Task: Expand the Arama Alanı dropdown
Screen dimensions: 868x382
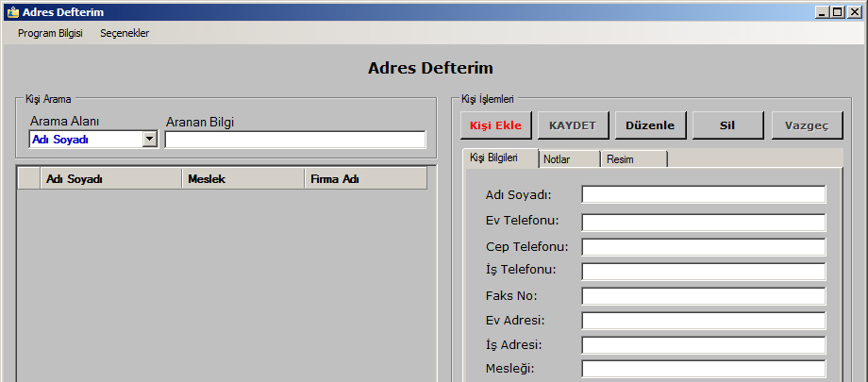Action: tap(149, 140)
